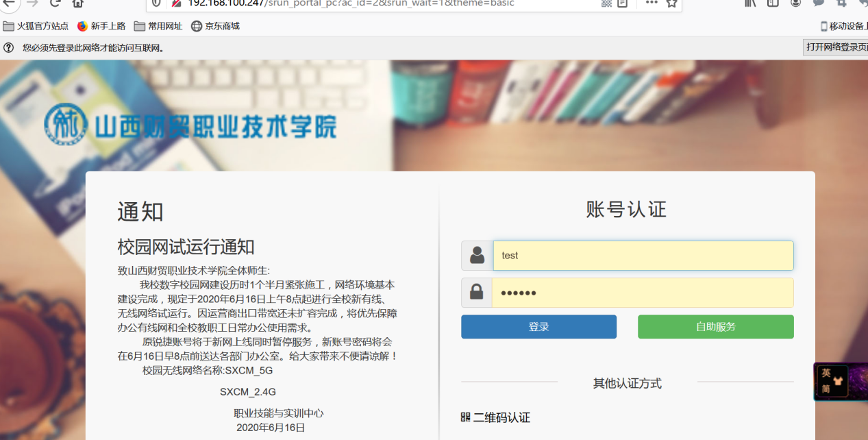Viewport: 868px width, 440px height.
Task: Open Firefox account avatar icon
Action: coord(795,3)
